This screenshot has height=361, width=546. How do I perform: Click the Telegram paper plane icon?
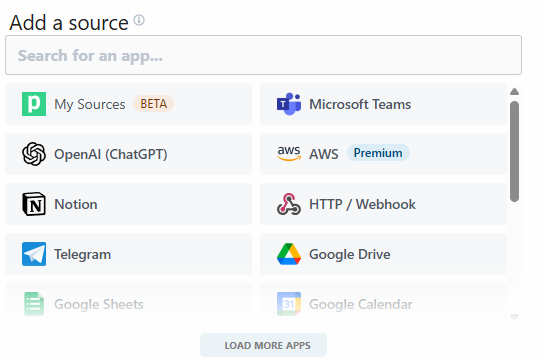tap(34, 254)
